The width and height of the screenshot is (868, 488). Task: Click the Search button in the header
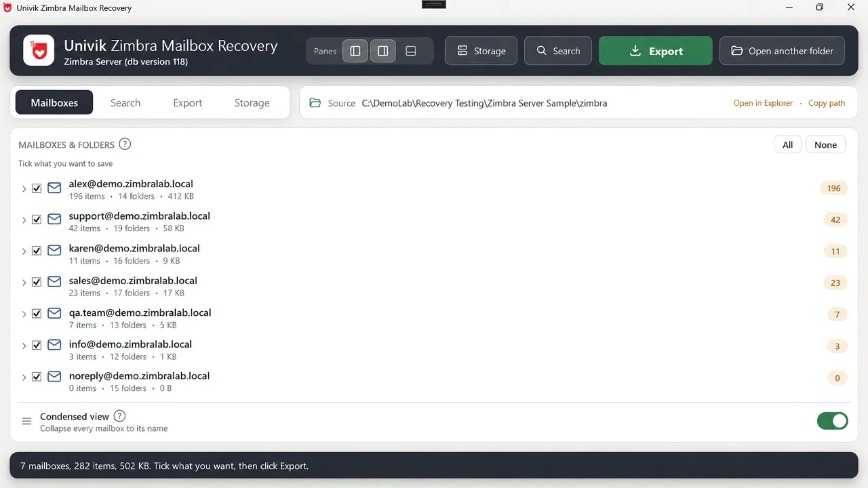tap(558, 51)
